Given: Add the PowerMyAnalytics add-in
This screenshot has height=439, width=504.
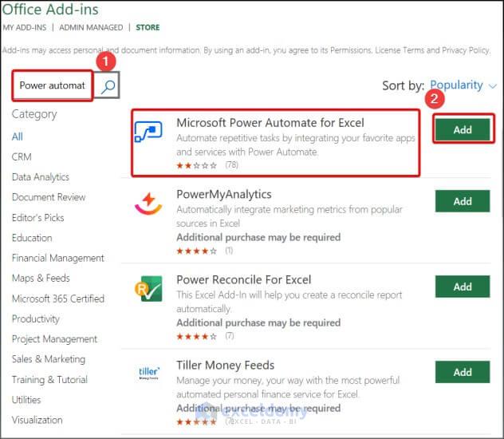Looking at the screenshot, I should coord(463,201).
